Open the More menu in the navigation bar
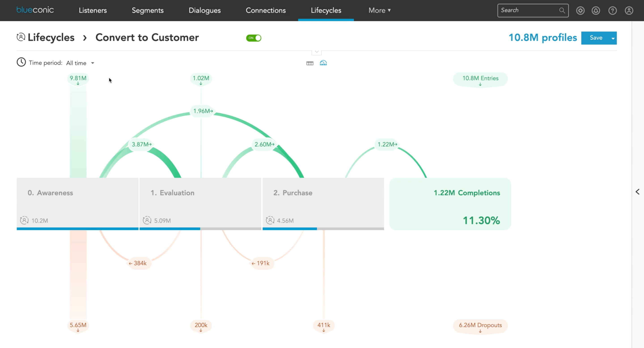Screen dimensions: 644x348 tap(379, 11)
